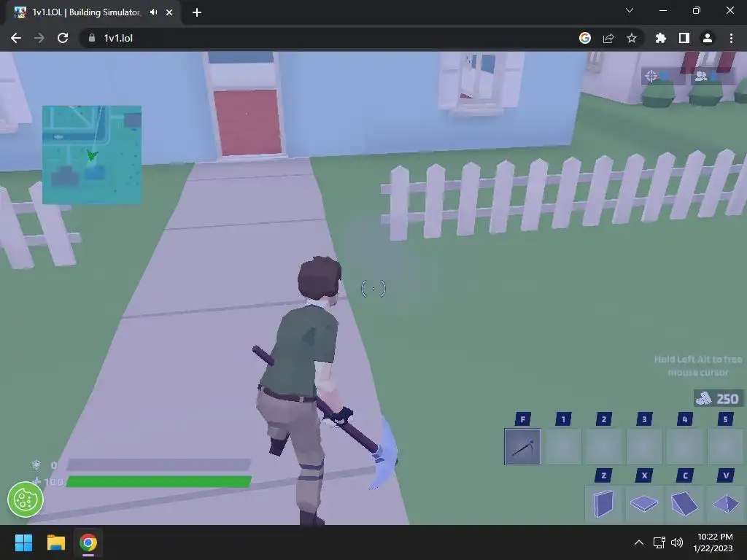Show hidden system tray icons
747x560 pixels.
pos(639,542)
